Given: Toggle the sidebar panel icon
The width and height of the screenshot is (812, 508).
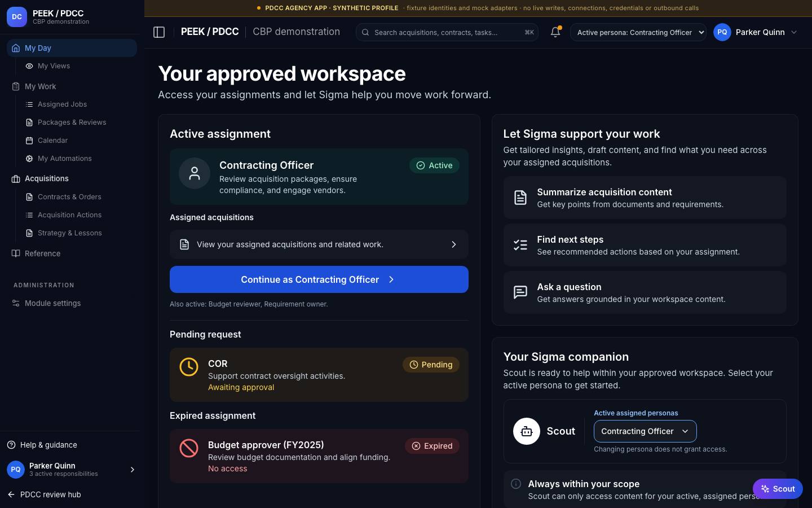Looking at the screenshot, I should (x=159, y=32).
